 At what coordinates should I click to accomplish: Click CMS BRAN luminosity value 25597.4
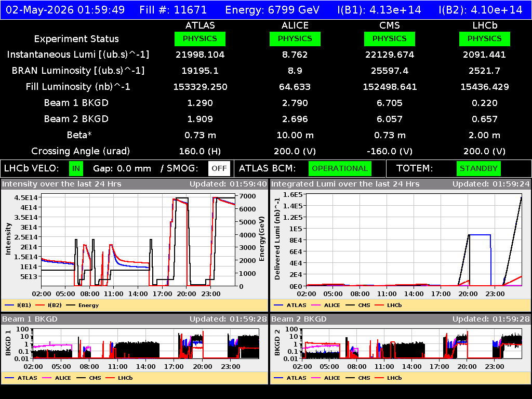[390, 71]
